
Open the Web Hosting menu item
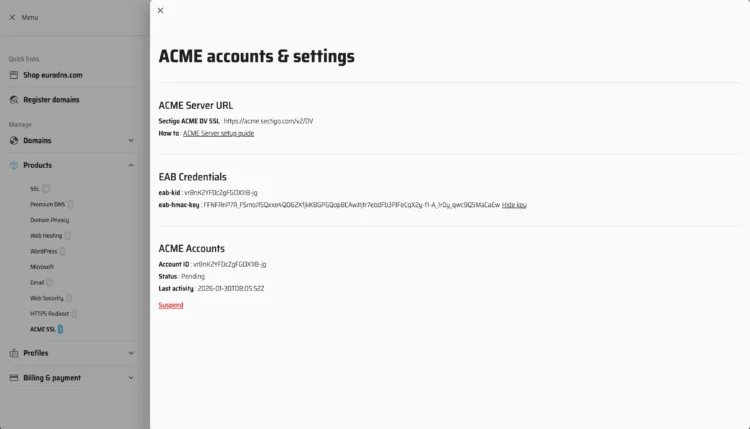[x=46, y=236]
